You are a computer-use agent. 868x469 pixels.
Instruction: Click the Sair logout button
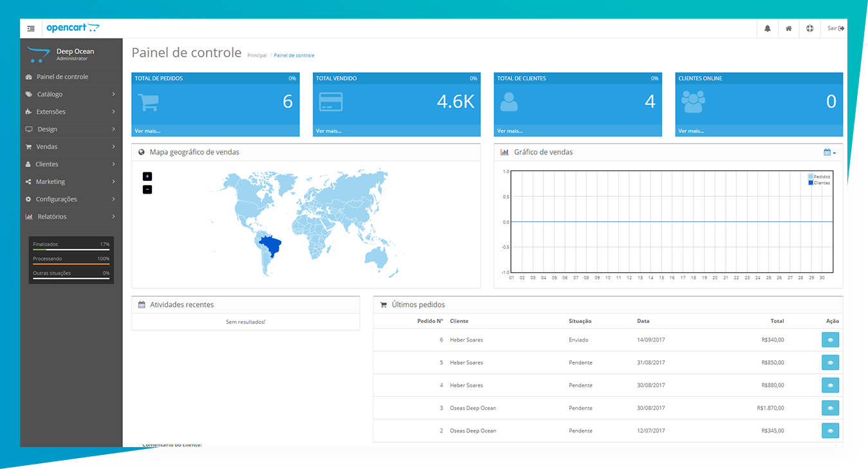coord(835,28)
